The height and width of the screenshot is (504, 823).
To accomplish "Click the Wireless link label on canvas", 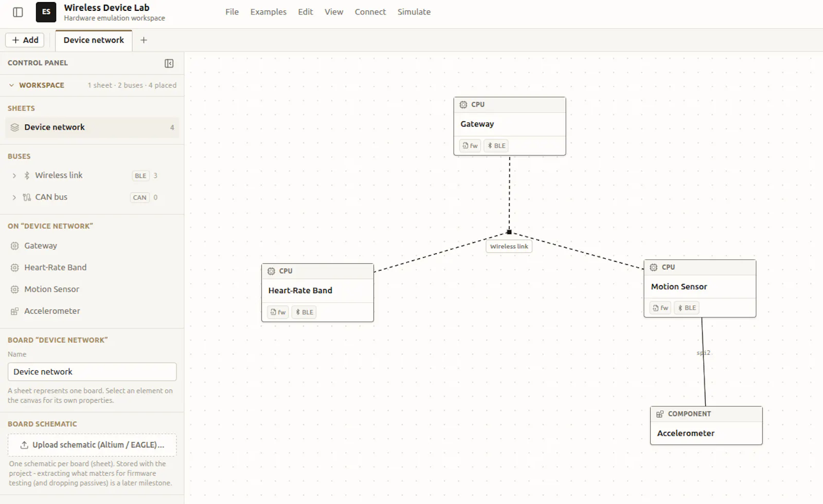I will pos(509,246).
